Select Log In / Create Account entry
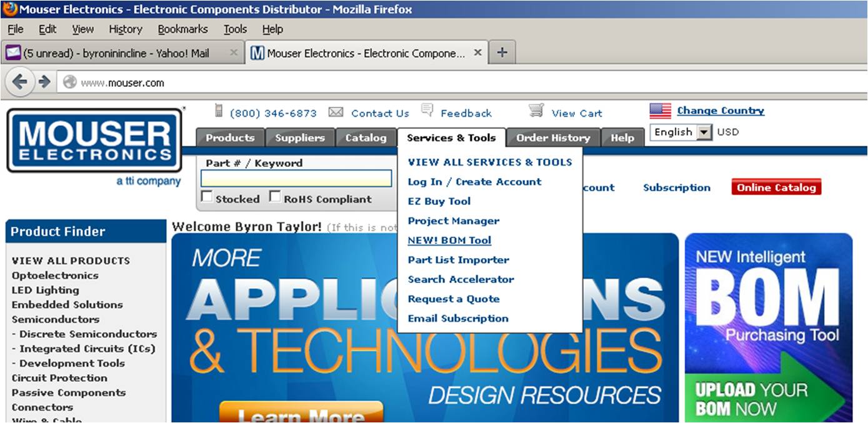 [x=474, y=182]
